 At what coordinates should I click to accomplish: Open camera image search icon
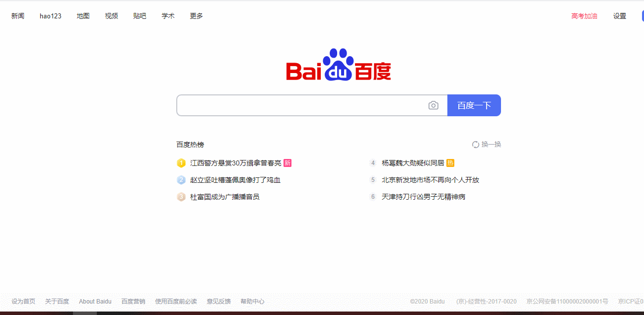433,105
